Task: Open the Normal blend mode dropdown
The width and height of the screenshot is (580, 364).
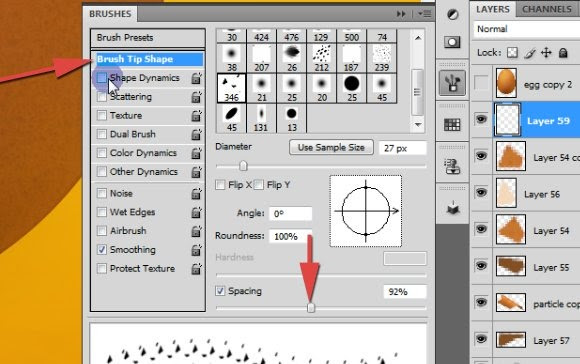Action: tap(527, 29)
